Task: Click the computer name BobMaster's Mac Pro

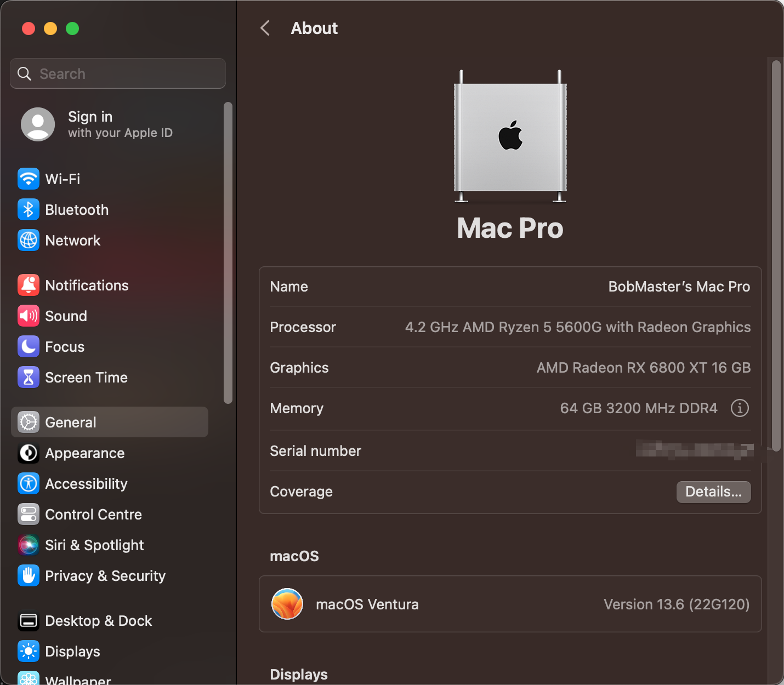Action: pyautogui.click(x=679, y=286)
